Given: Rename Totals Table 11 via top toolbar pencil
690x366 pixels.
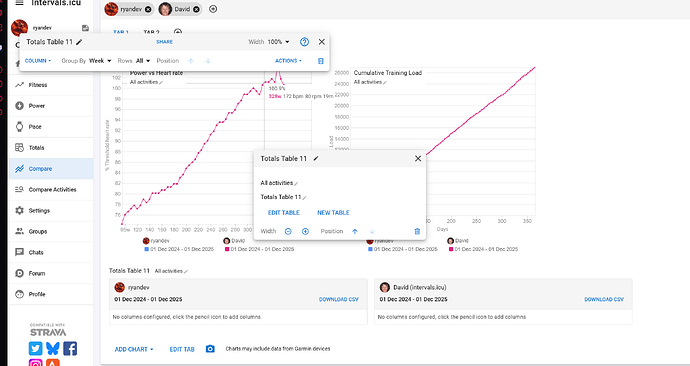Looking at the screenshot, I should click(79, 42).
